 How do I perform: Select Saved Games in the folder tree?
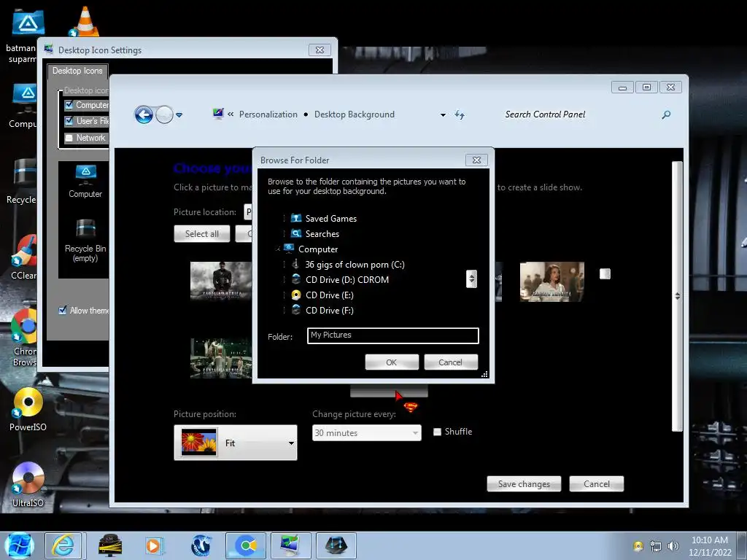(331, 219)
